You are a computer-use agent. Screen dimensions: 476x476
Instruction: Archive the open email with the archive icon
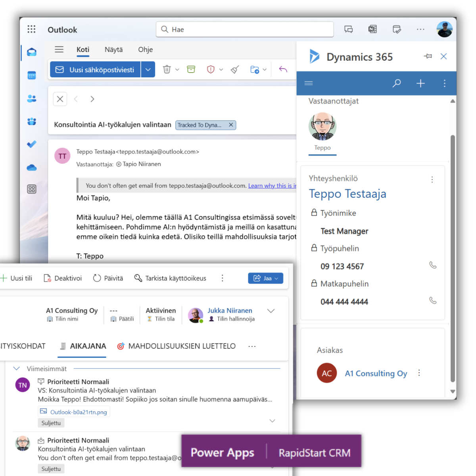coord(191,69)
